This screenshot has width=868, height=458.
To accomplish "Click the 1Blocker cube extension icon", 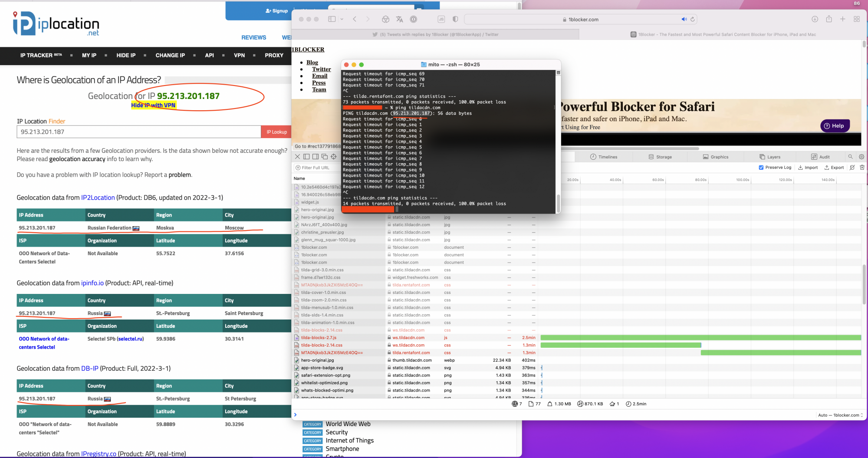I will click(385, 19).
